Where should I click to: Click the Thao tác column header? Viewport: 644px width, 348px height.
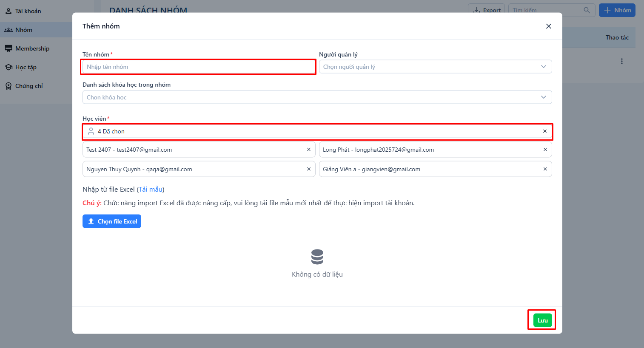(617, 37)
